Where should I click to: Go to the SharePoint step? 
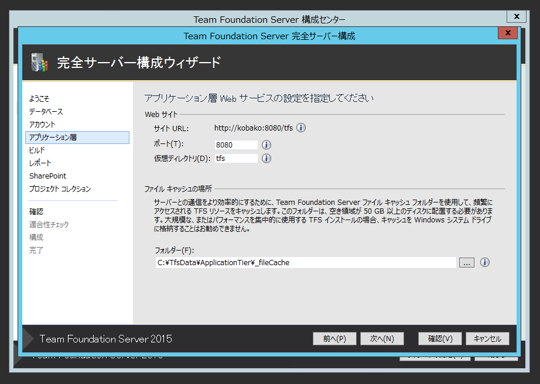[48, 176]
